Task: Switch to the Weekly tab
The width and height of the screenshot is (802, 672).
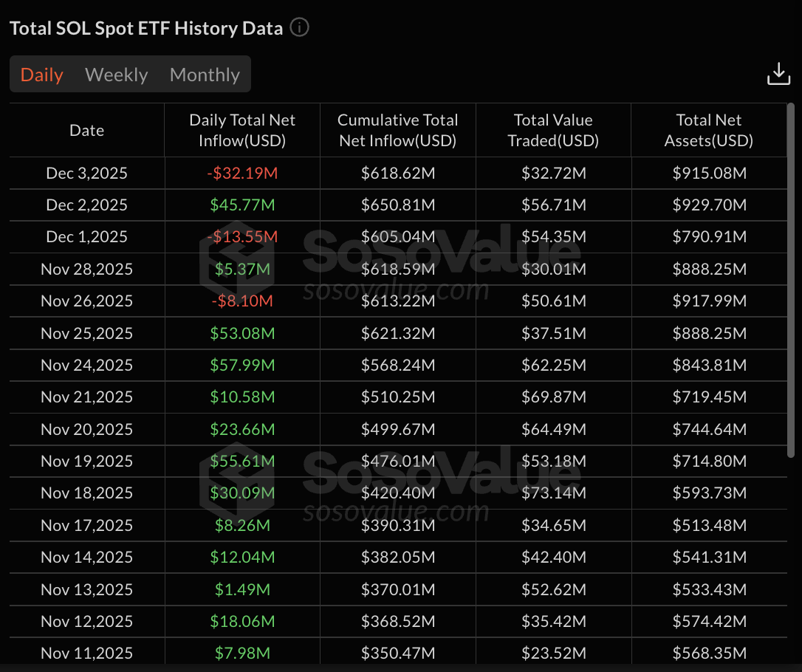Action: point(116,75)
